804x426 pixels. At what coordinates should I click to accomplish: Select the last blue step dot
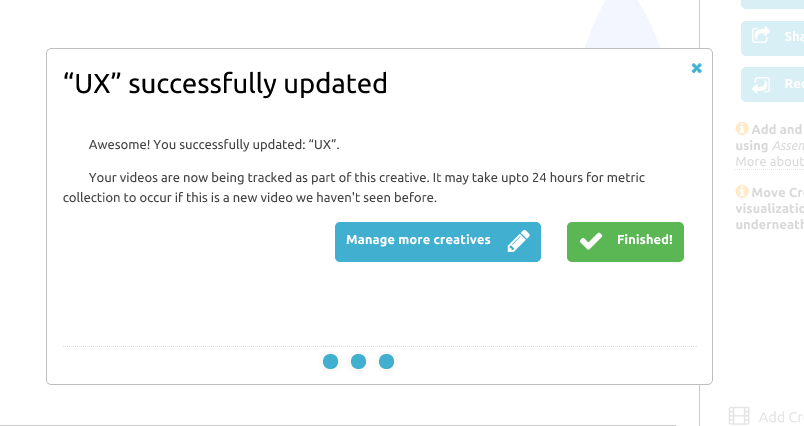pyautogui.click(x=387, y=361)
